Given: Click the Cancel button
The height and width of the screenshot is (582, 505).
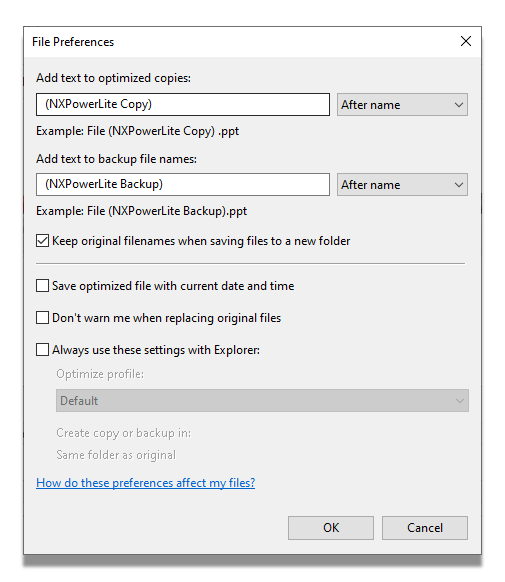Looking at the screenshot, I should tap(425, 528).
